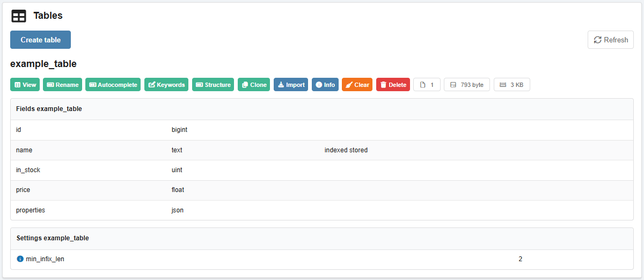Rename the example_table table
The image size is (644, 280).
62,85
